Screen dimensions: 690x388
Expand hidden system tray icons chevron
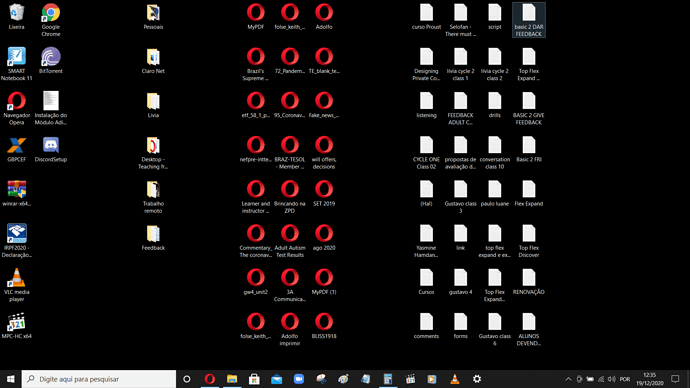click(568, 379)
